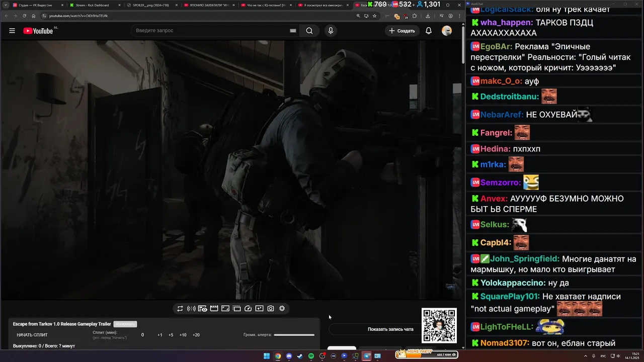Open Discord from the taskbar
This screenshot has height=362, width=644.
(289, 356)
